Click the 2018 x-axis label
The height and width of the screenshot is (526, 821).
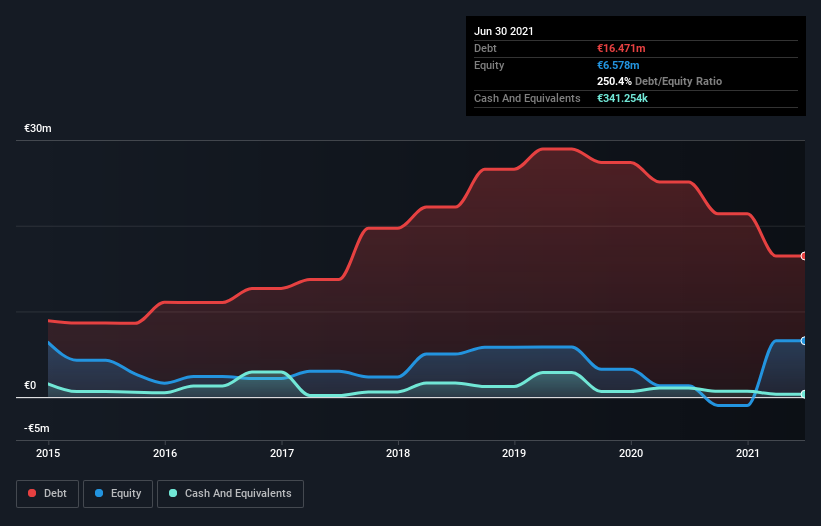(x=398, y=453)
